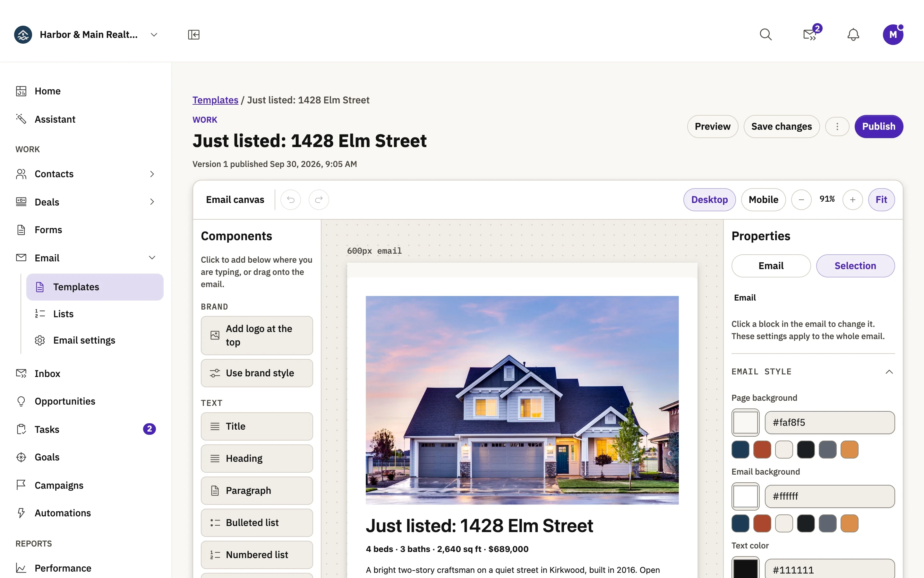This screenshot has width=924, height=578.
Task: Select the house photo in email
Action: click(x=522, y=400)
